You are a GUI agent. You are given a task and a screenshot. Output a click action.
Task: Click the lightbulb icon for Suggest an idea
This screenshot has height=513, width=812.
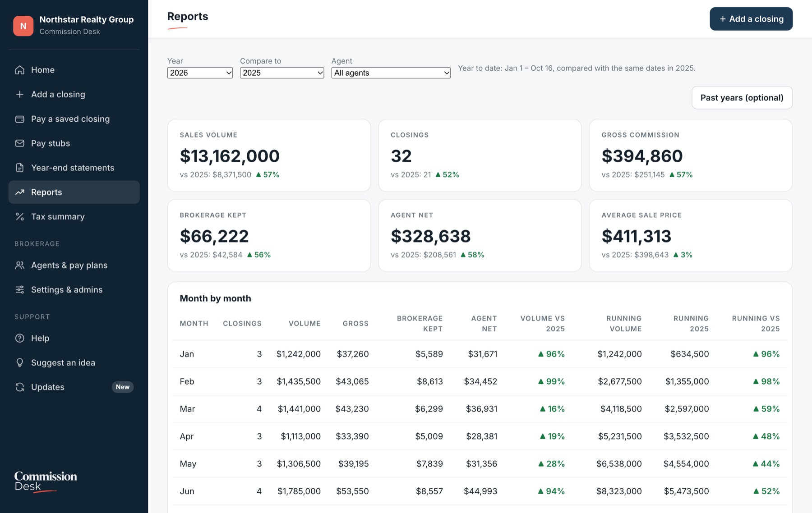(19, 362)
